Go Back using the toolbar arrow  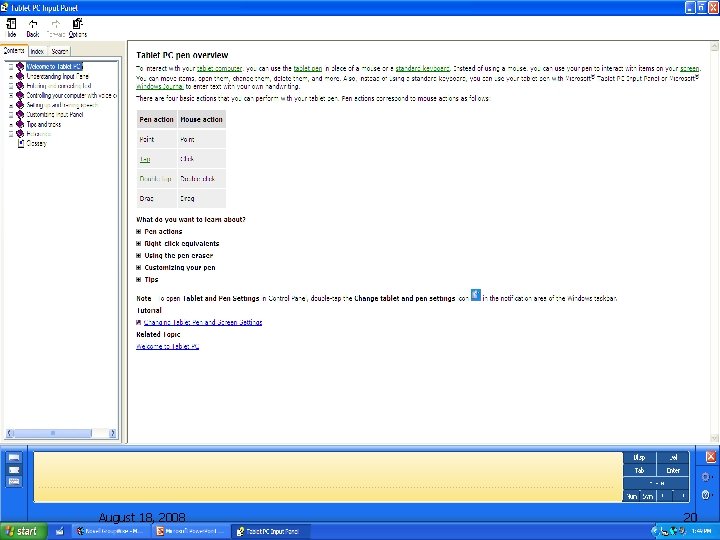coord(33,28)
